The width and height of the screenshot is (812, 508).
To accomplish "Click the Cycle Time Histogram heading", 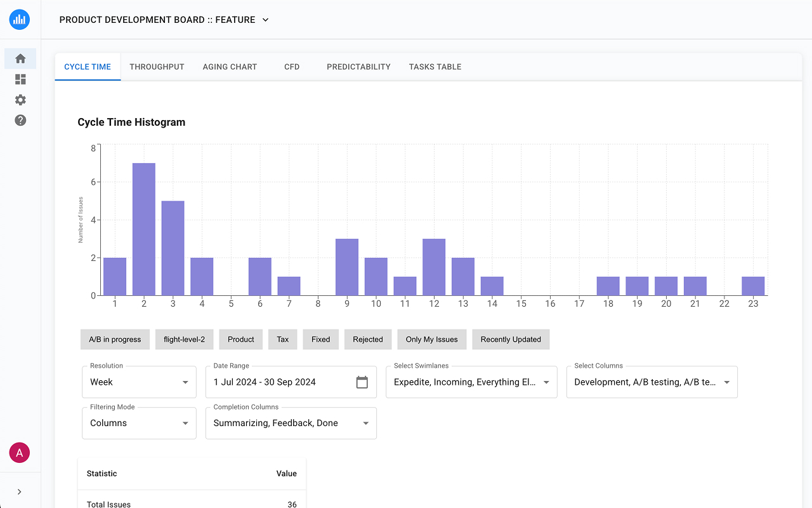I will [x=131, y=122].
